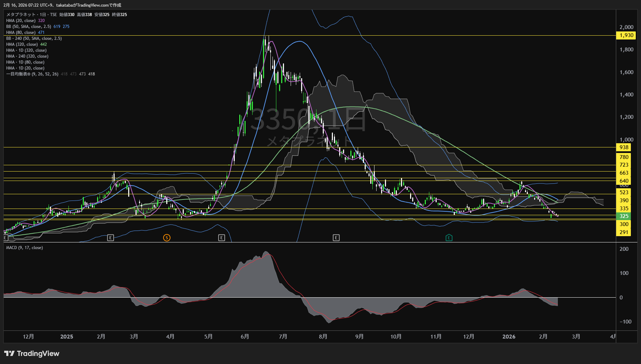The image size is (641, 364).
Task: Click the HMA · 240 (320, close) legend
Action: click(x=27, y=56)
